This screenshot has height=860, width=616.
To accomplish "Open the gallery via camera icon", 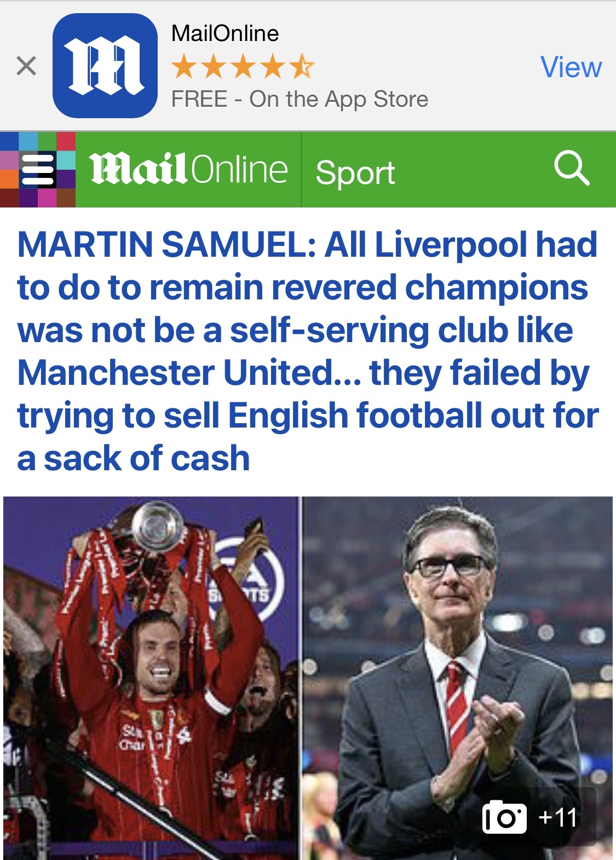I will [x=504, y=817].
